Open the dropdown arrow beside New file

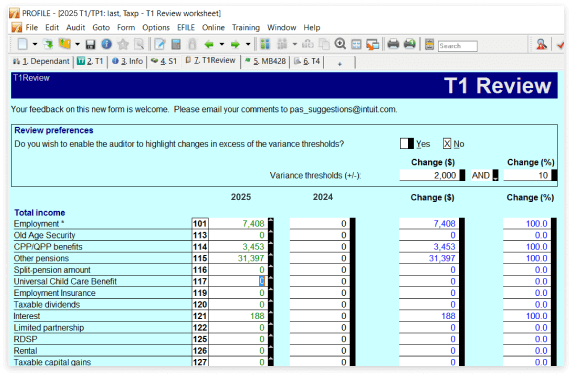tap(35, 44)
